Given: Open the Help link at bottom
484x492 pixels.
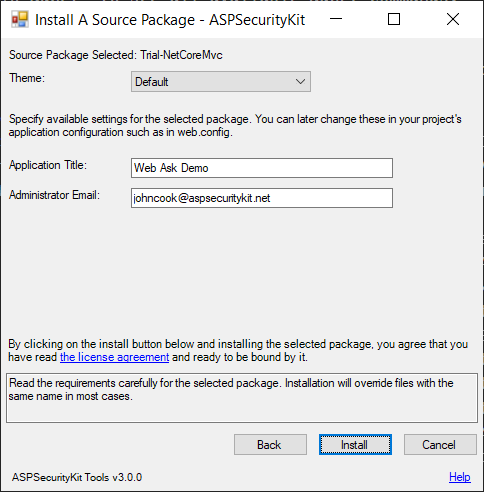Looking at the screenshot, I should (x=460, y=477).
